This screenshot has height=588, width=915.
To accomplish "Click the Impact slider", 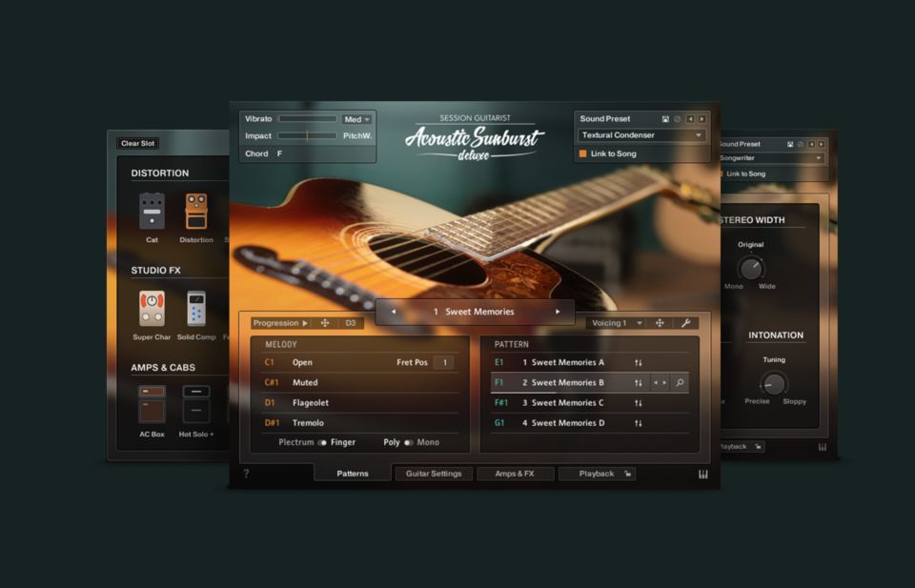I will (x=307, y=136).
